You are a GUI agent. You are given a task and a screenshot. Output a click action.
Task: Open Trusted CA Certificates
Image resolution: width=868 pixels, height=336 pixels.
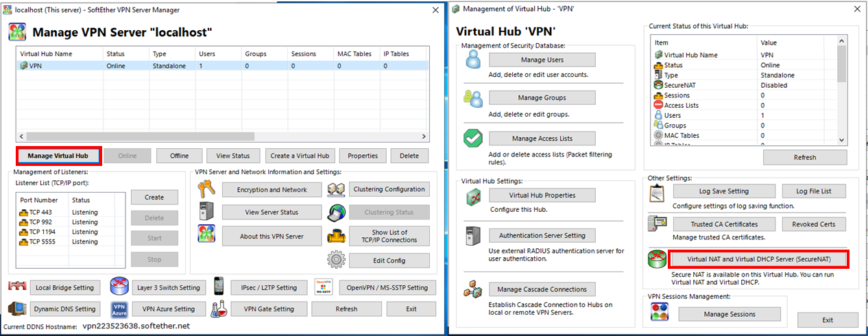click(724, 224)
